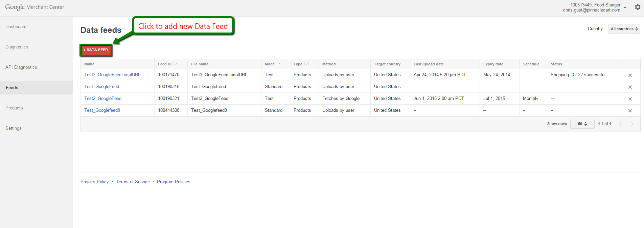Screen dimensions: 644x228
Task: Click the account email chris.gust@pinnaclecart.com
Action: click(592, 10)
